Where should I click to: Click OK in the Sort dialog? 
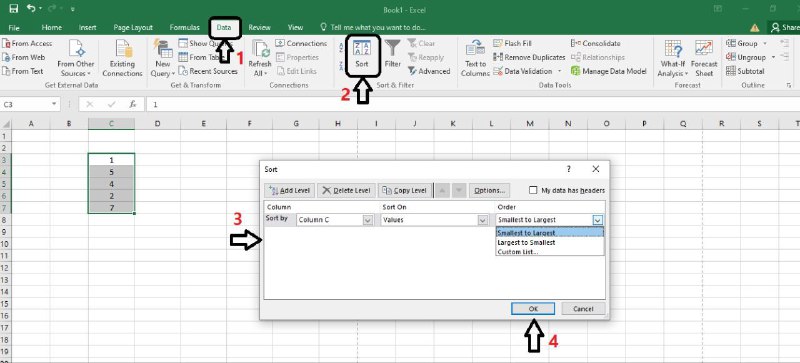tap(533, 308)
